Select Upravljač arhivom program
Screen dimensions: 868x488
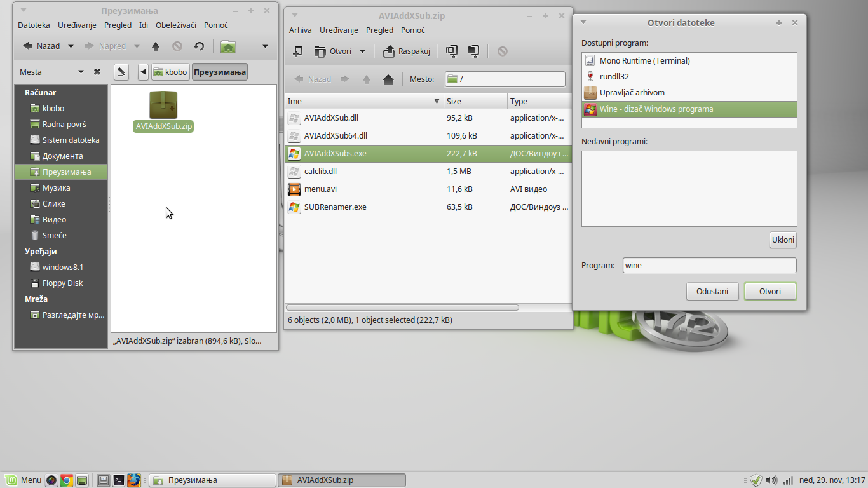pos(689,93)
